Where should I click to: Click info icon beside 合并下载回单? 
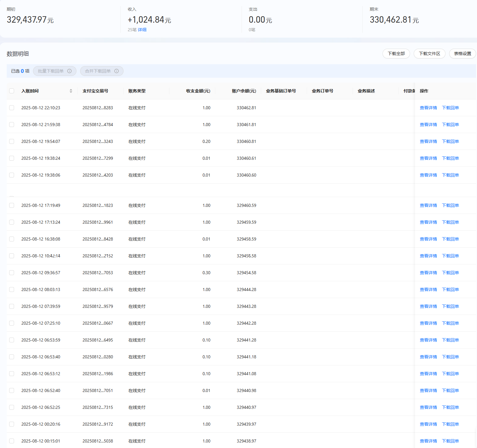[116, 71]
